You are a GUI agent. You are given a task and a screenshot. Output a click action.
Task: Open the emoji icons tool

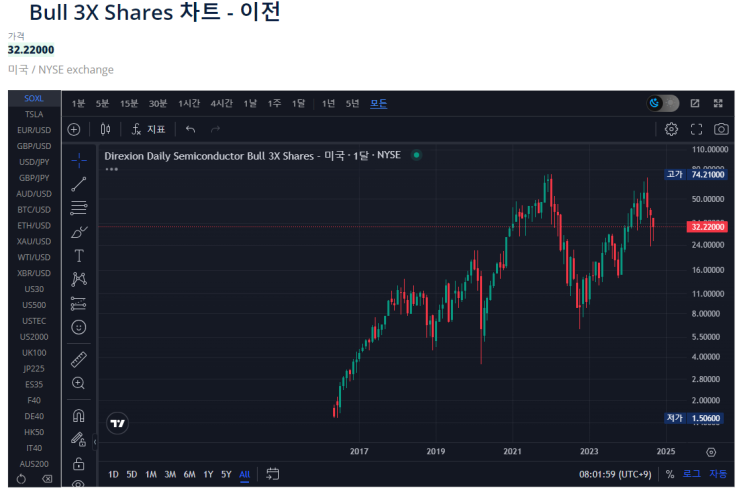click(79, 327)
